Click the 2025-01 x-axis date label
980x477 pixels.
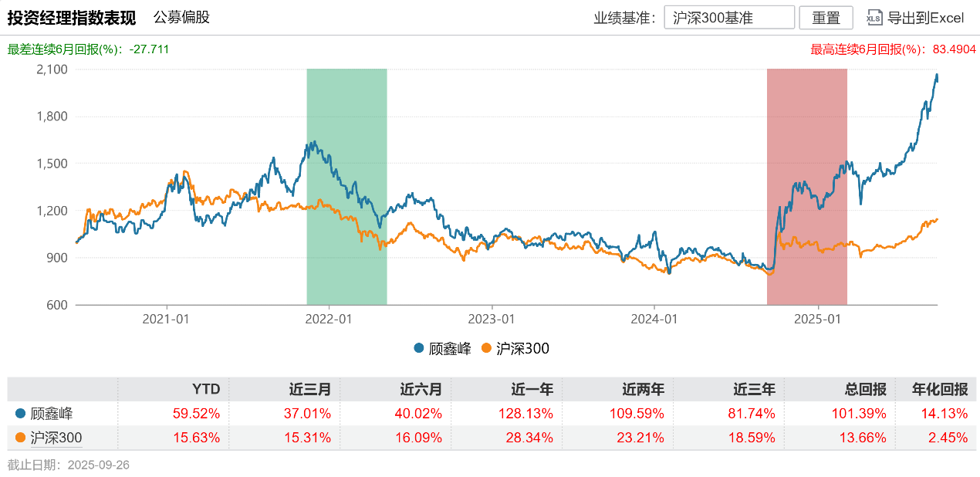[x=817, y=318]
